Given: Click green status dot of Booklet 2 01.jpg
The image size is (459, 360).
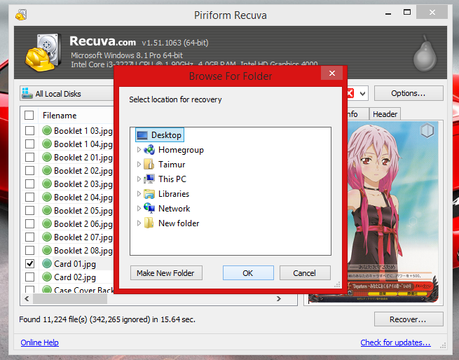Looking at the screenshot, I should click(x=47, y=157).
